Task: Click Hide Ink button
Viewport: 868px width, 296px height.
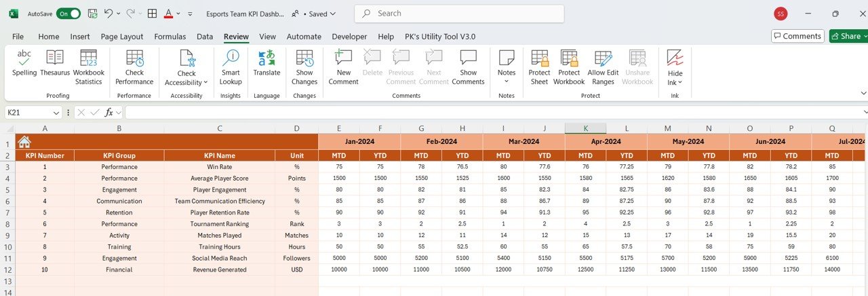Action: click(x=675, y=67)
